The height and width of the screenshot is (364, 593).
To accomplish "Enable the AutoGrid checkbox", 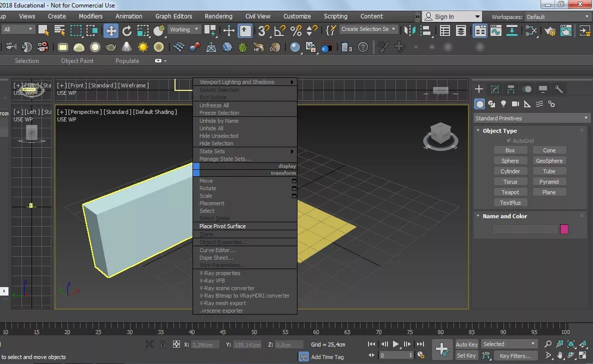I will point(508,141).
